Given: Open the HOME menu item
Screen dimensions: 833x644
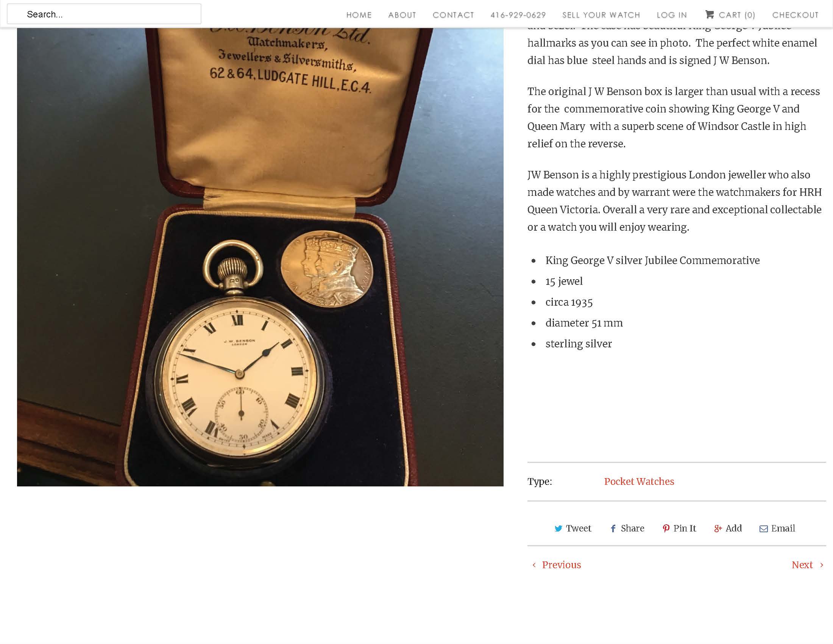Looking at the screenshot, I should coord(359,15).
